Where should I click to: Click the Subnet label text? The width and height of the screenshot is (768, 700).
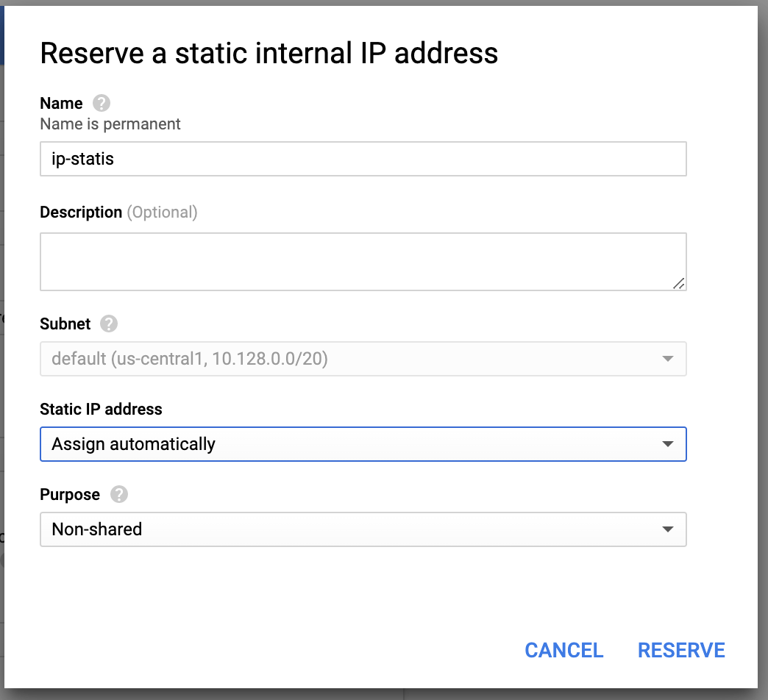(65, 324)
